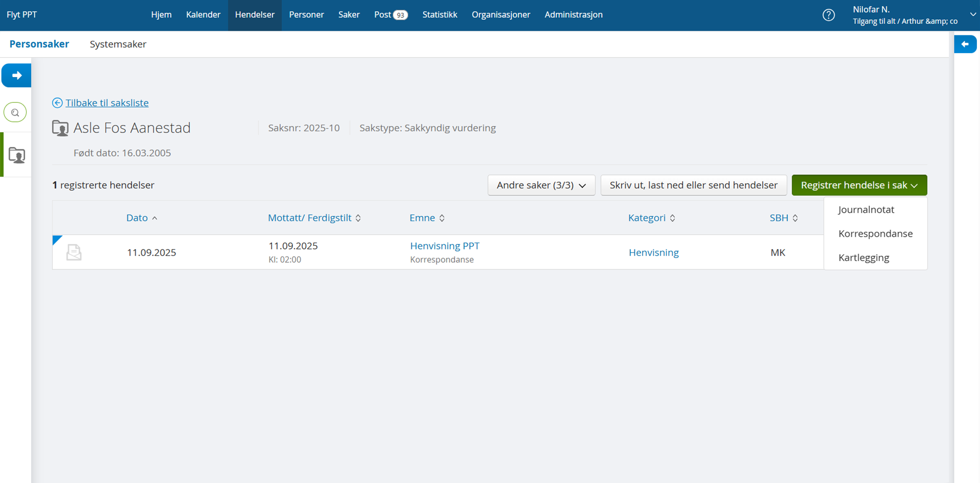Click the search magnifier icon in sidebar
The height and width of the screenshot is (483, 980).
click(15, 113)
